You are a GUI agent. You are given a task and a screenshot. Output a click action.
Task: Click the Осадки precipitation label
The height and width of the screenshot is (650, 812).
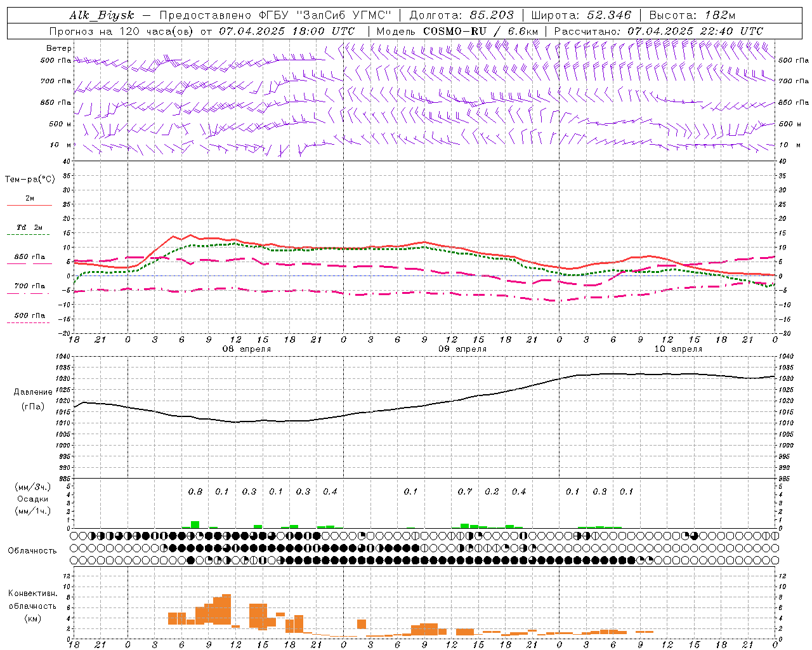[33, 499]
